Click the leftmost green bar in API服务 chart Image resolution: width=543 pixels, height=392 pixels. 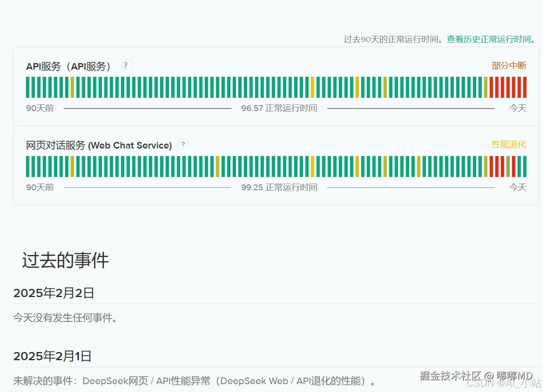click(x=28, y=87)
